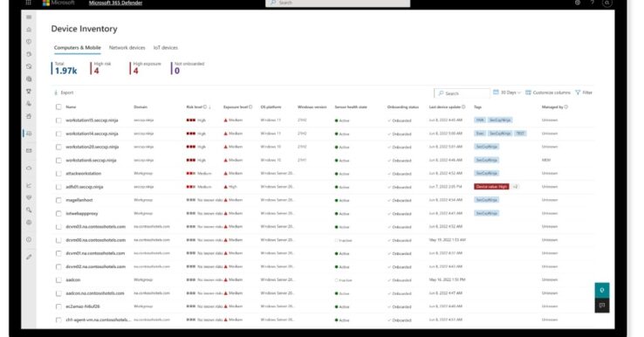This screenshot has width=644, height=337.
Task: Click the Risk level sort arrow
Action: click(x=210, y=107)
